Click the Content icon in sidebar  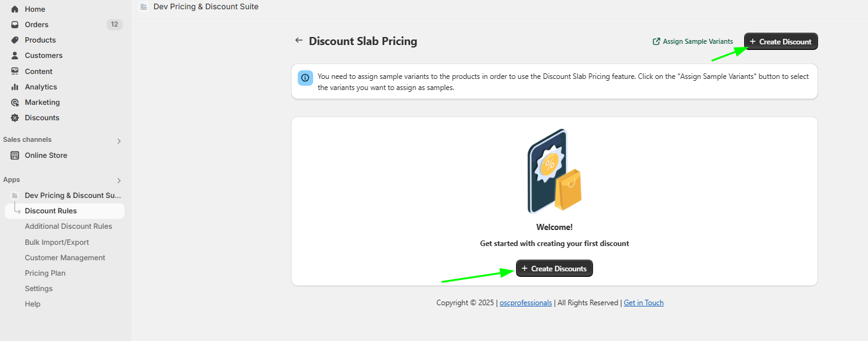(15, 72)
